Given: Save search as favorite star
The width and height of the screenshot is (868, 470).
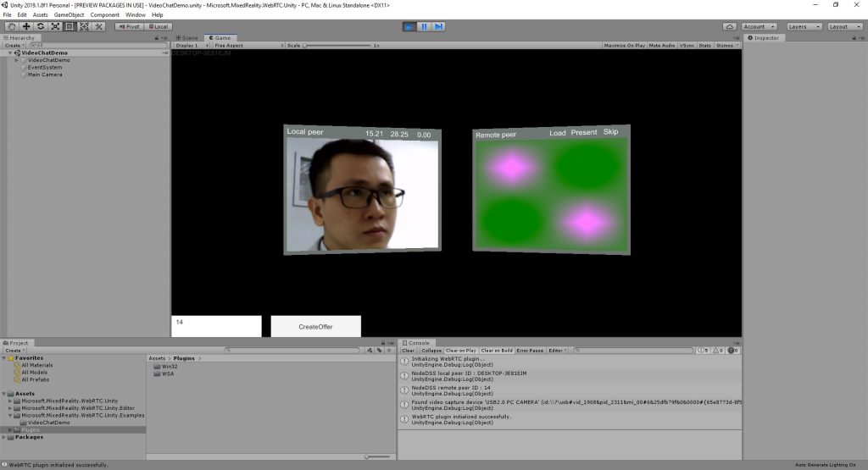Looking at the screenshot, I should 388,351.
